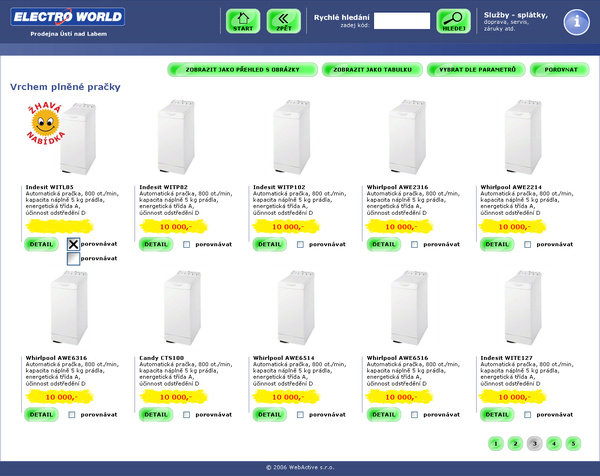Check porovnávat for Candy CTS100
The image size is (600, 476).
(186, 415)
